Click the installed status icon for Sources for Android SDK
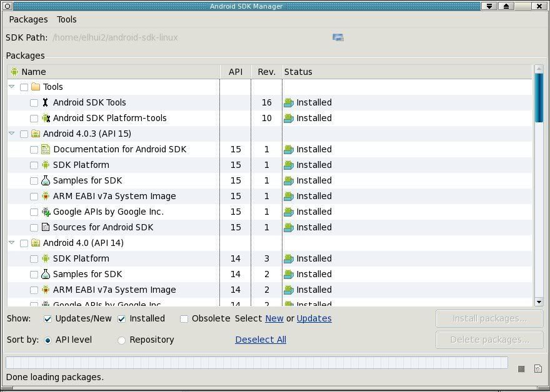 point(289,227)
